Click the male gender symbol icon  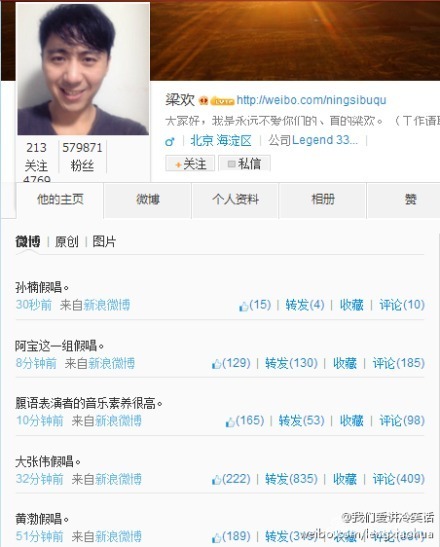coord(170,141)
